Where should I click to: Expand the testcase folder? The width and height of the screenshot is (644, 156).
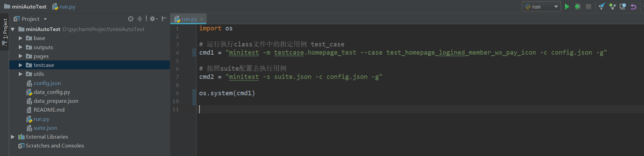20,65
